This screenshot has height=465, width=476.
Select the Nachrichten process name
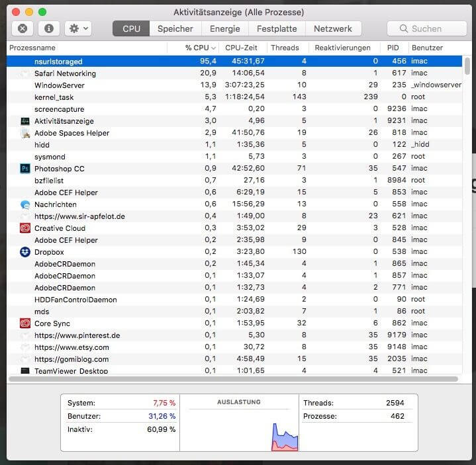(55, 204)
